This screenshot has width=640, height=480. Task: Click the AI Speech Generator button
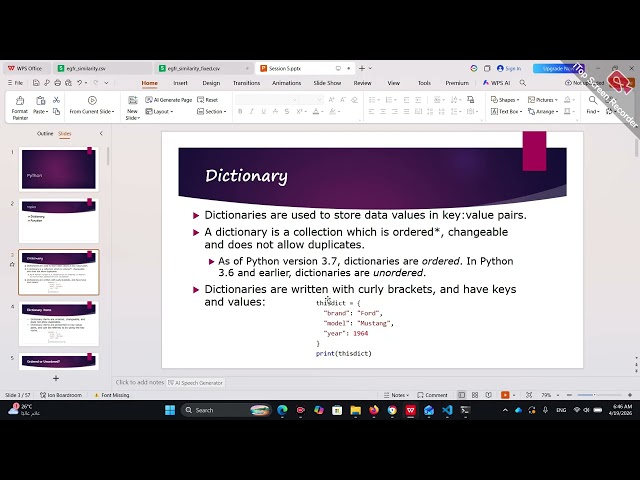[x=196, y=383]
